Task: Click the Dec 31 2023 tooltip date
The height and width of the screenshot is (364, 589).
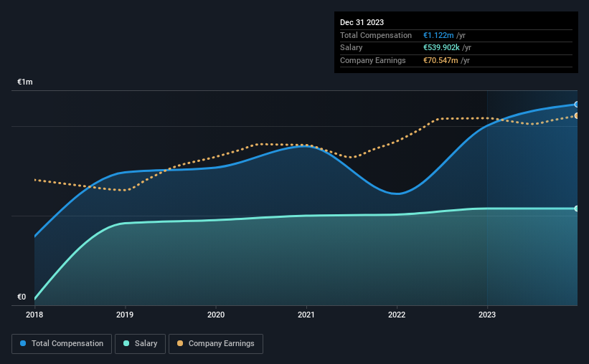Action: pos(362,22)
